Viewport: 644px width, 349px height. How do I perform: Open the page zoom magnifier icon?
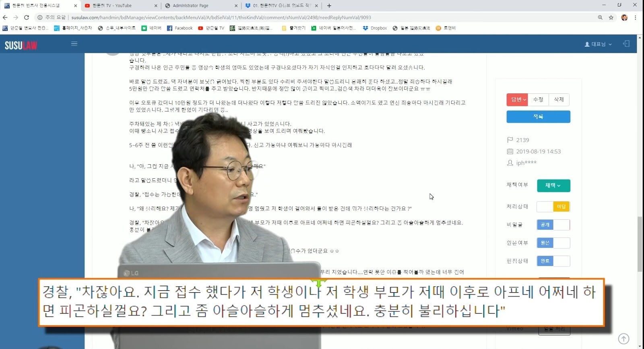point(600,17)
